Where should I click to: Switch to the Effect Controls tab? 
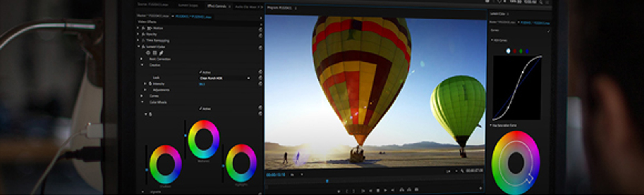click(217, 6)
